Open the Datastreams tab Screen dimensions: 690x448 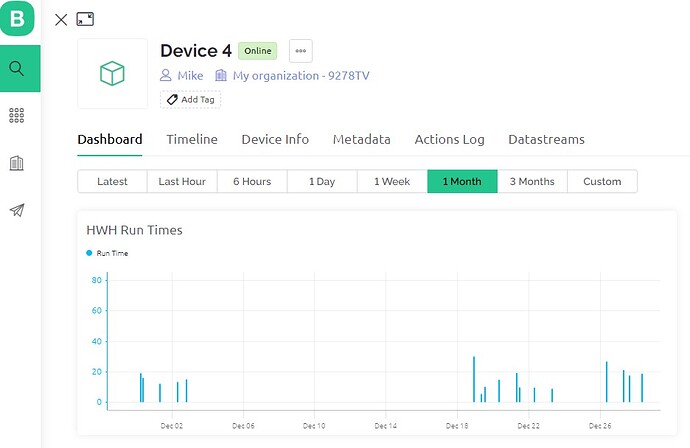coord(546,140)
